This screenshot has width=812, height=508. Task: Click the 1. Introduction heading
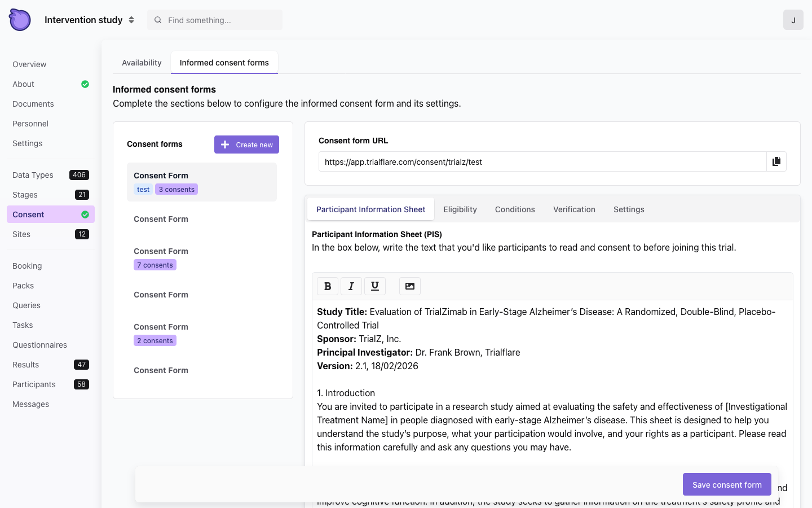tap(346, 393)
